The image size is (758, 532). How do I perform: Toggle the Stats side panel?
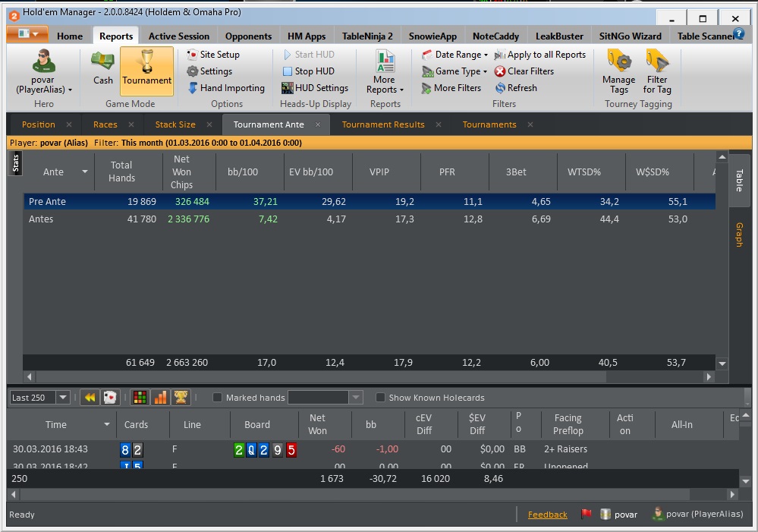(x=15, y=163)
